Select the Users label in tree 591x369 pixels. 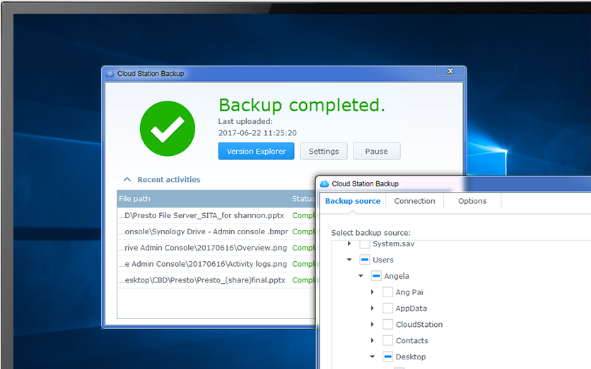pyautogui.click(x=383, y=260)
